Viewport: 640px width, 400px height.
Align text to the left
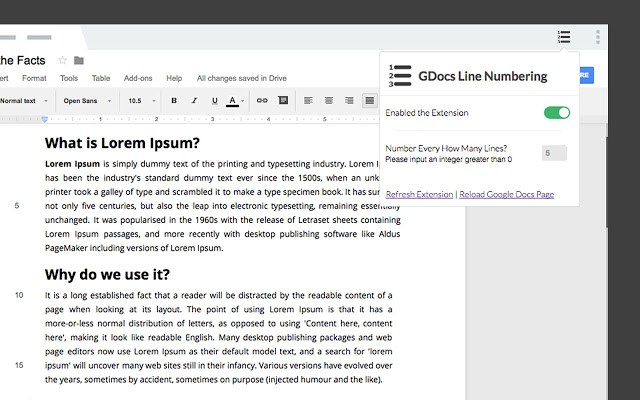tap(308, 100)
